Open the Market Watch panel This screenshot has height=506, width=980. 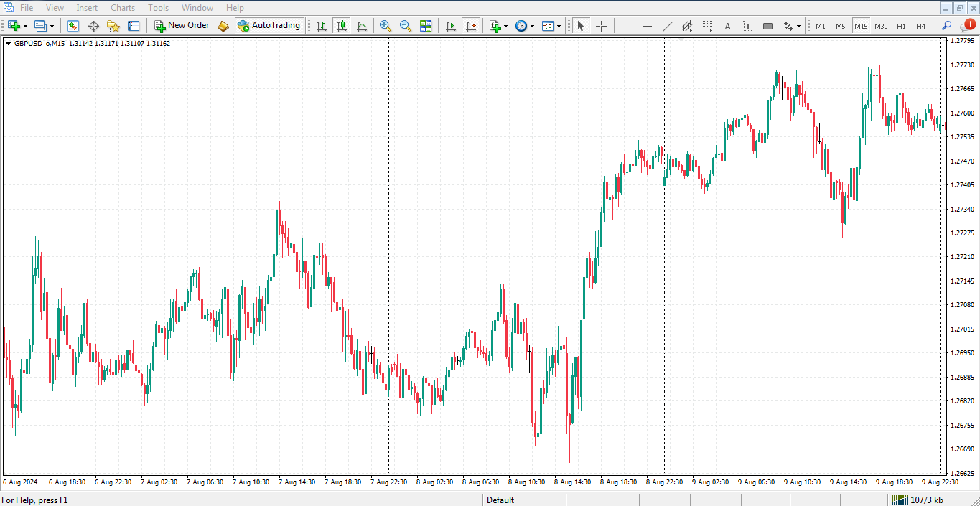[x=73, y=26]
